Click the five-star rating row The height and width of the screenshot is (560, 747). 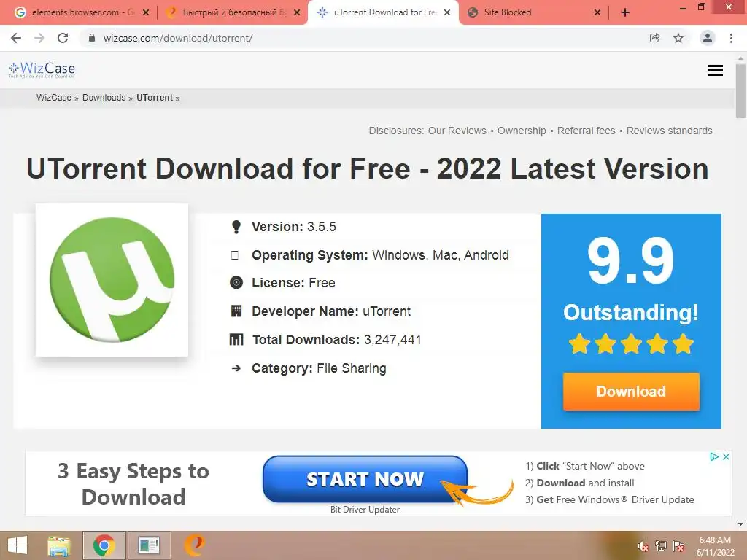631,344
